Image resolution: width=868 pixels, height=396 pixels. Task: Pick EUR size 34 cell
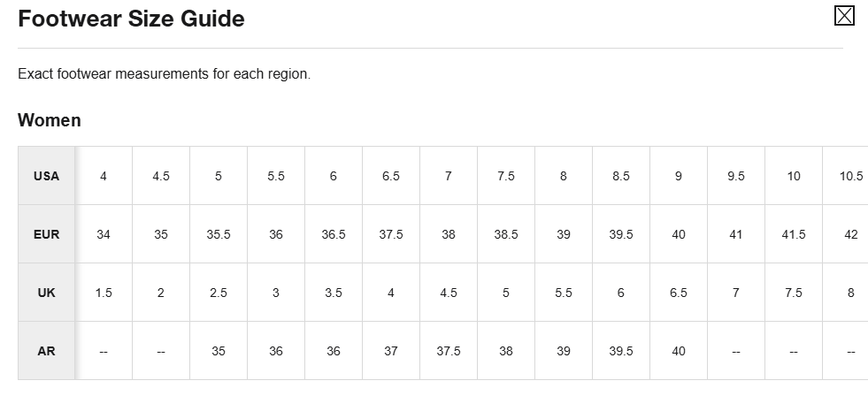point(104,234)
